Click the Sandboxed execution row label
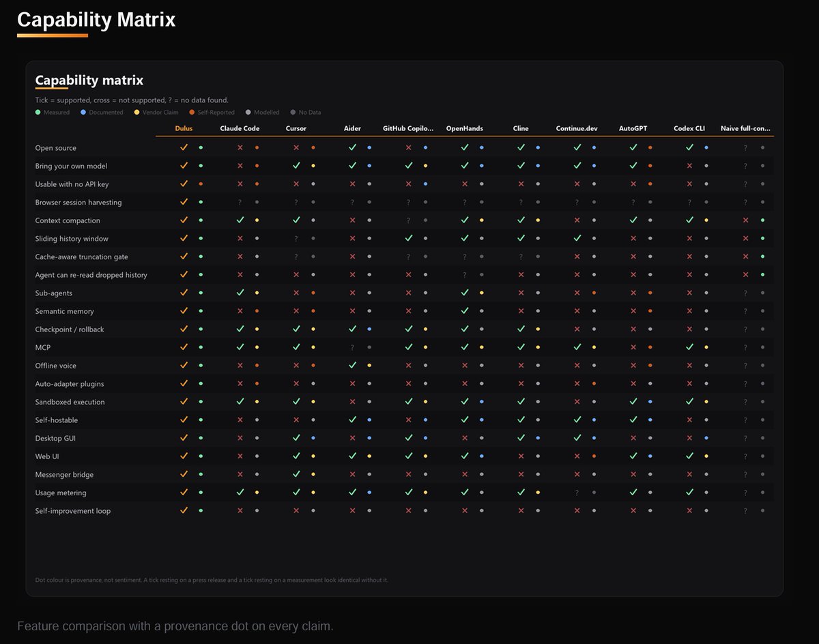Image resolution: width=819 pixels, height=644 pixels. click(70, 402)
